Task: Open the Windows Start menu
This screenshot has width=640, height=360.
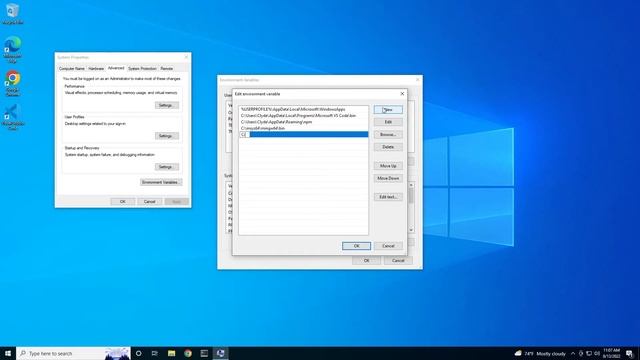Action: 8,353
